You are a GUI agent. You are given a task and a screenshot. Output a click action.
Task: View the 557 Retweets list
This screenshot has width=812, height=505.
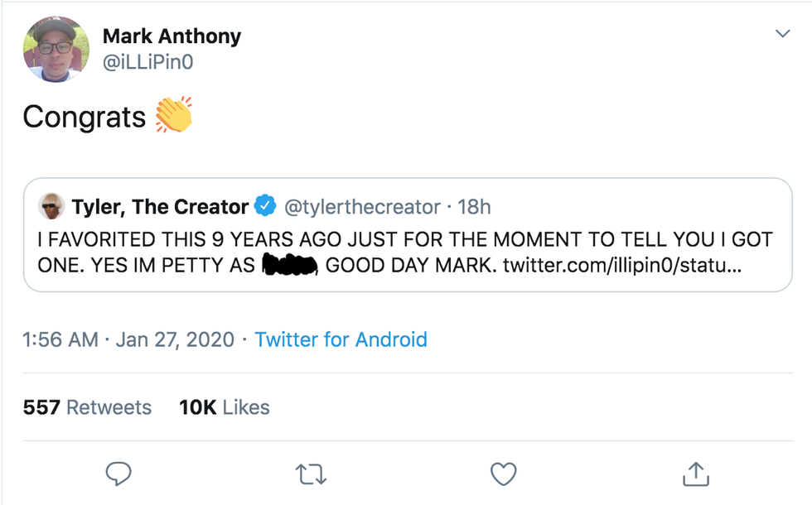[x=87, y=407]
